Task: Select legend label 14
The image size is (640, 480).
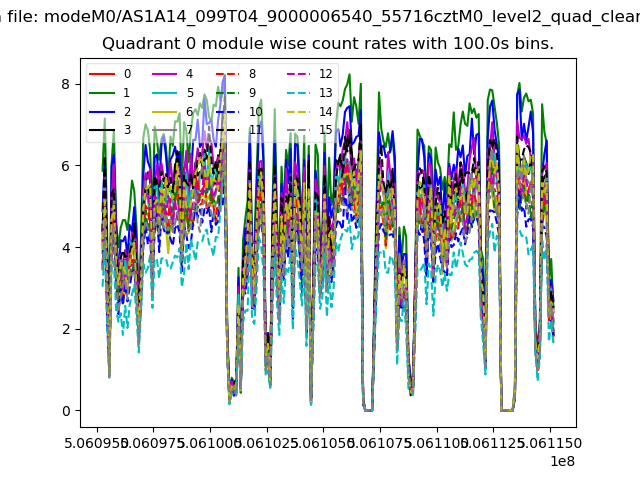Action: [x=326, y=111]
